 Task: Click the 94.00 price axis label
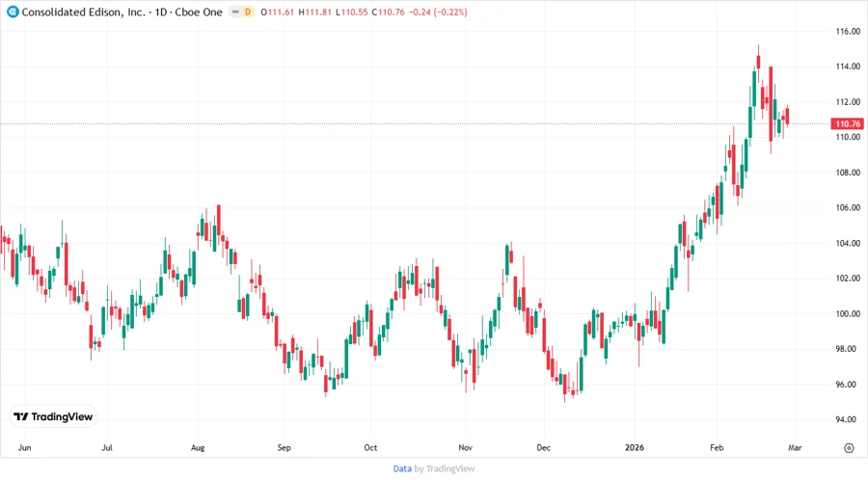point(848,419)
